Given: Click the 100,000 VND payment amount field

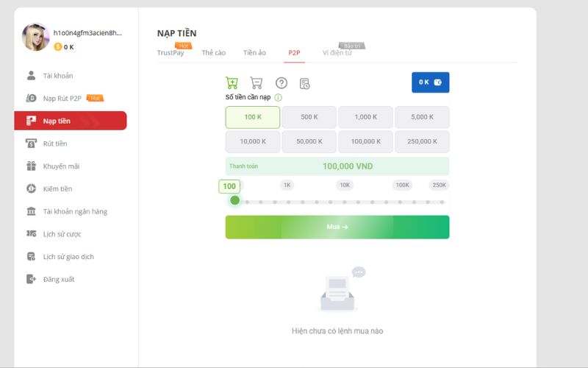Looking at the screenshot, I should [337, 166].
